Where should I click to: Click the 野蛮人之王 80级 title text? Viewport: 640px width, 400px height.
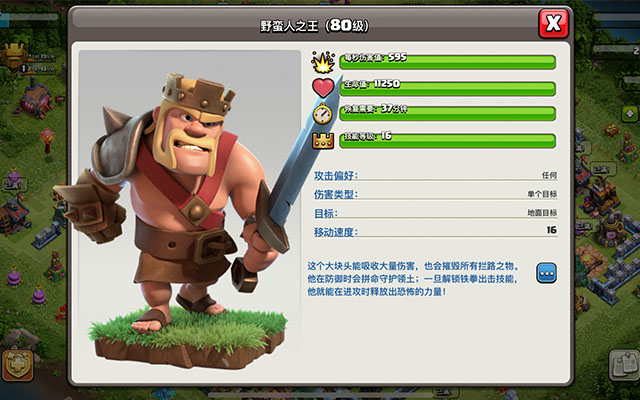[x=314, y=25]
